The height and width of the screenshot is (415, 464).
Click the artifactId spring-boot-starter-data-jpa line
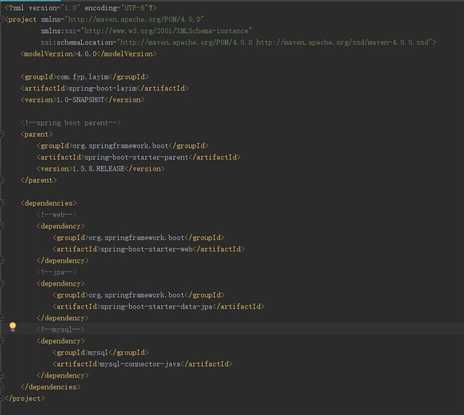[159, 306]
